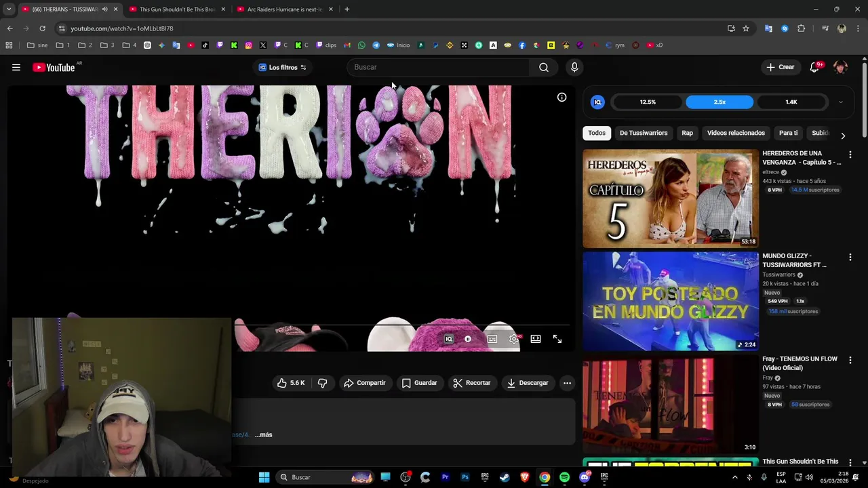Open Steam from the taskbar
The width and height of the screenshot is (868, 488).
(505, 477)
